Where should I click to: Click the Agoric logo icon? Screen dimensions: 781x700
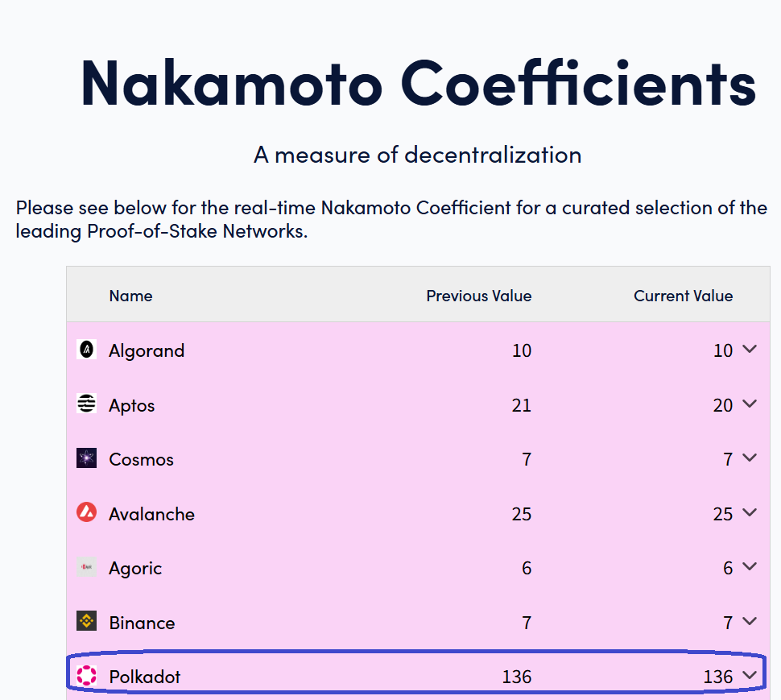click(x=86, y=568)
